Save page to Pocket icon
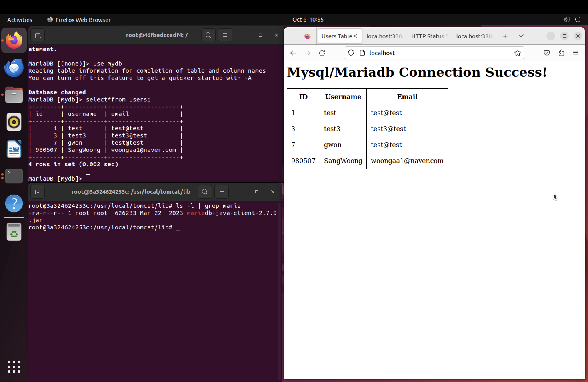Screen dimensions: 588x382 tap(547, 53)
